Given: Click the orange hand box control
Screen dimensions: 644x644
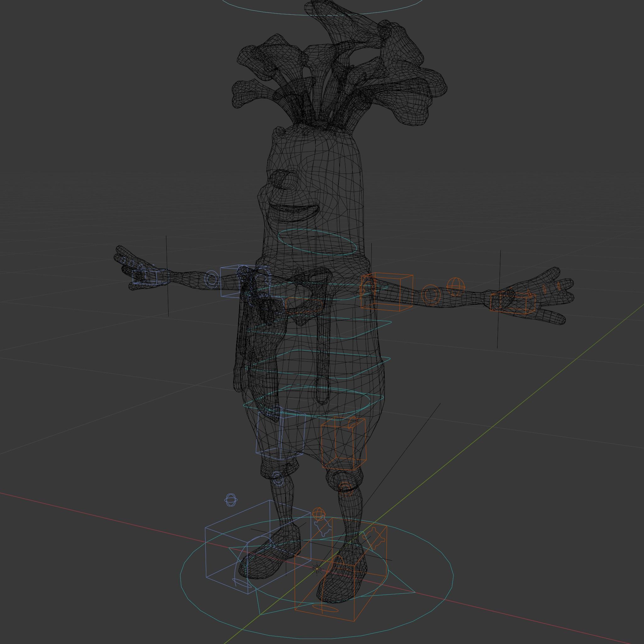Looking at the screenshot, I should 513,303.
